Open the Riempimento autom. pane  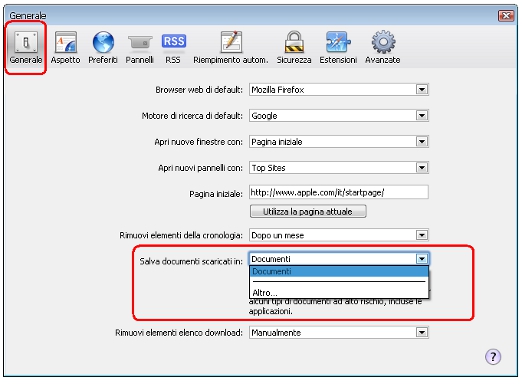(x=231, y=47)
